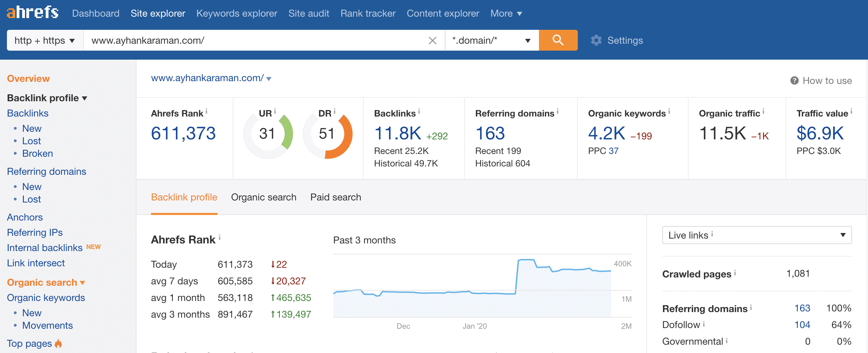Collapse the Organic search sidebar section
The image size is (868, 353).
coord(46,282)
